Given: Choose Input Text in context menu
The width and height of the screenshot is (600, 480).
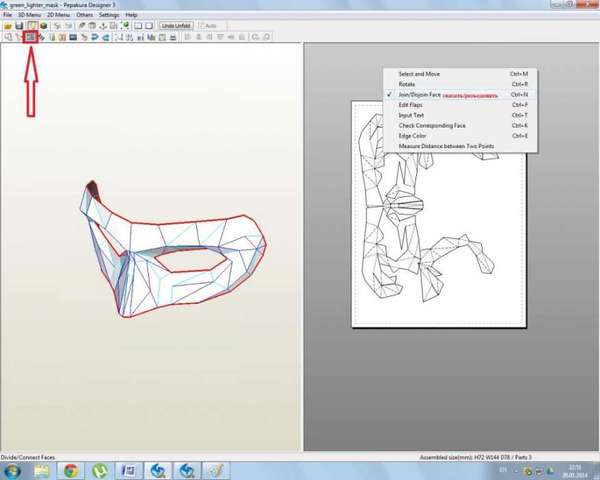Looking at the screenshot, I should click(x=460, y=115).
